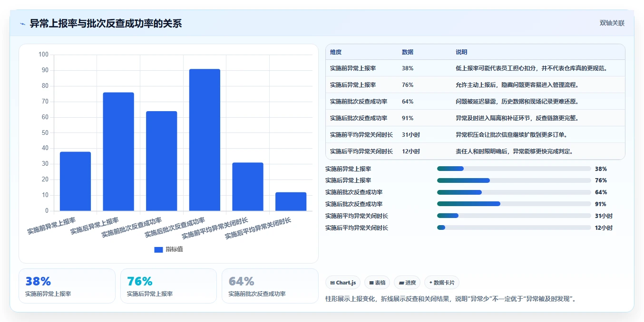Select the 实施前异常上报率 bar in the chart

(x=75, y=181)
